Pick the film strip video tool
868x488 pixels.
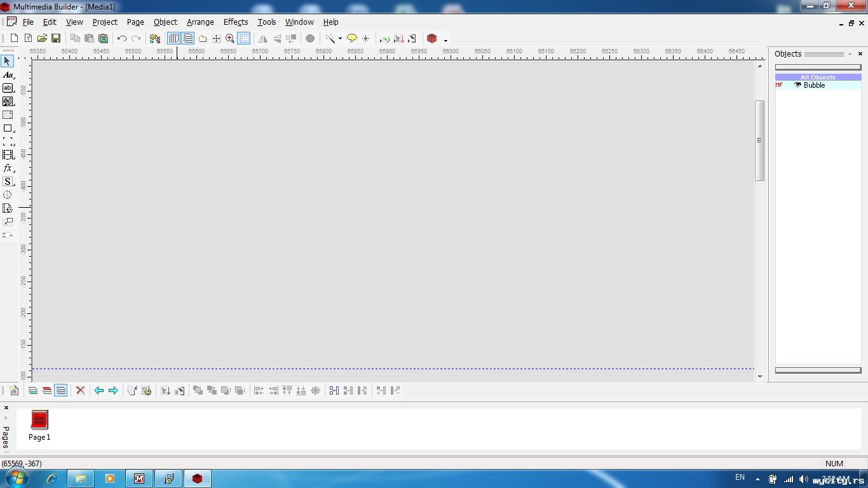[8, 155]
